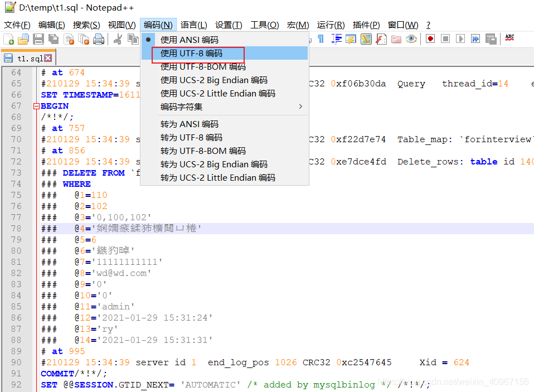Choose 转为 ANSI 编码
The image size is (534, 392).
(x=225, y=124)
